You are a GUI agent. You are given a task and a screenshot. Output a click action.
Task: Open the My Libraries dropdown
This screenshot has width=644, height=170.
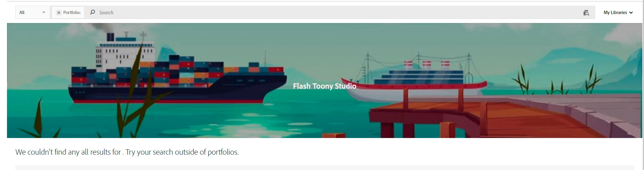coord(618,12)
